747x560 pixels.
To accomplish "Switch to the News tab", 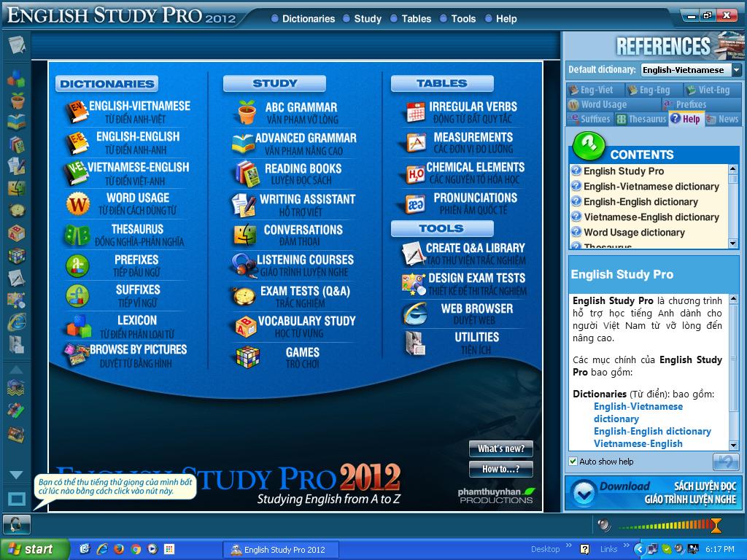I will coord(723,119).
